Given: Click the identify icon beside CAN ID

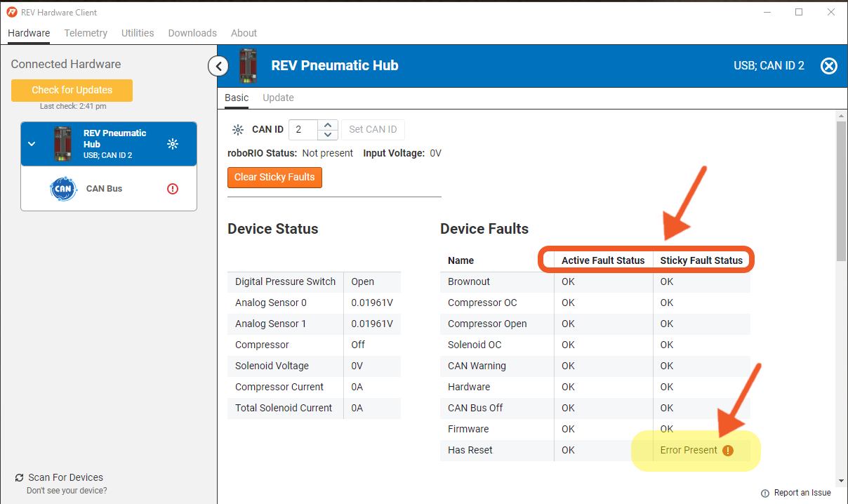Looking at the screenshot, I should (x=238, y=130).
